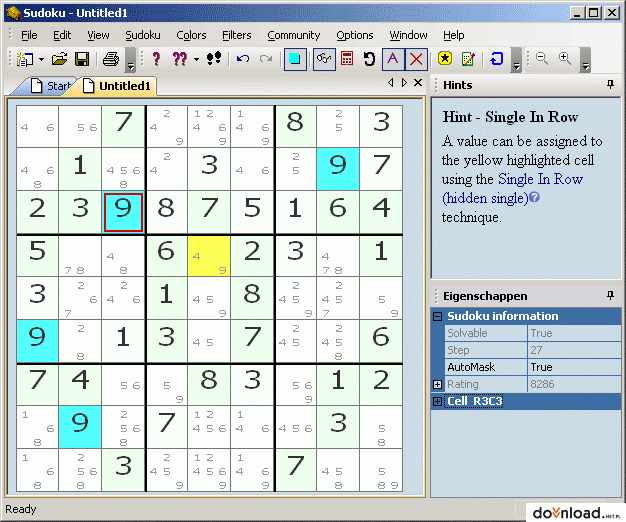Open the sudoku toolbar overflow options

[x=516, y=60]
